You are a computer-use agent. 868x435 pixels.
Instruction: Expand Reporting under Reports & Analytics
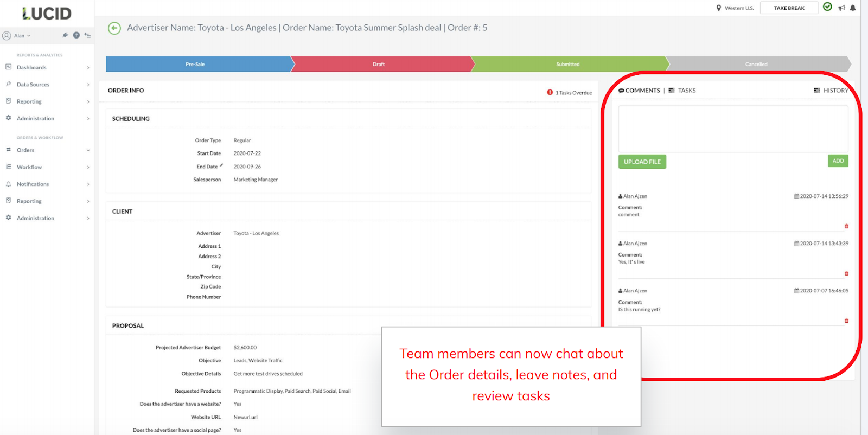point(88,101)
